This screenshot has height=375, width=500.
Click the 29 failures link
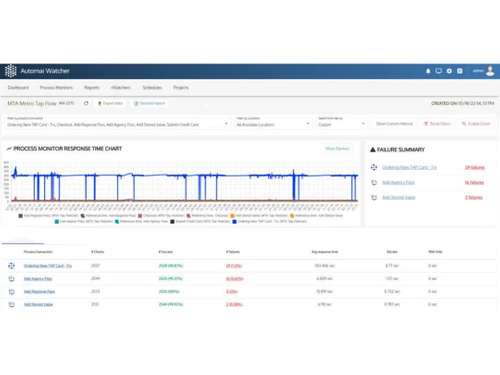(475, 167)
